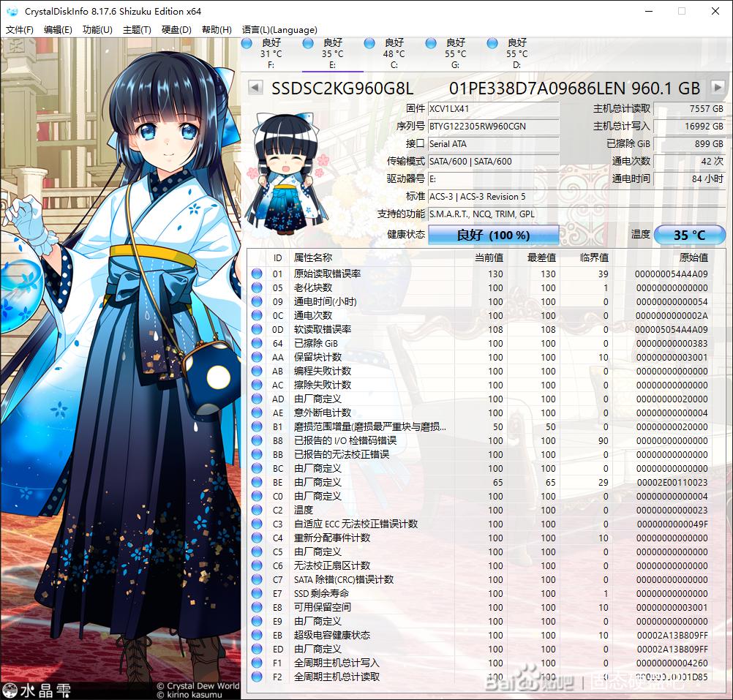Click status dot of attribute AC 擦除失败计数
Viewport: 733px width, 700px height.
pyautogui.click(x=257, y=385)
